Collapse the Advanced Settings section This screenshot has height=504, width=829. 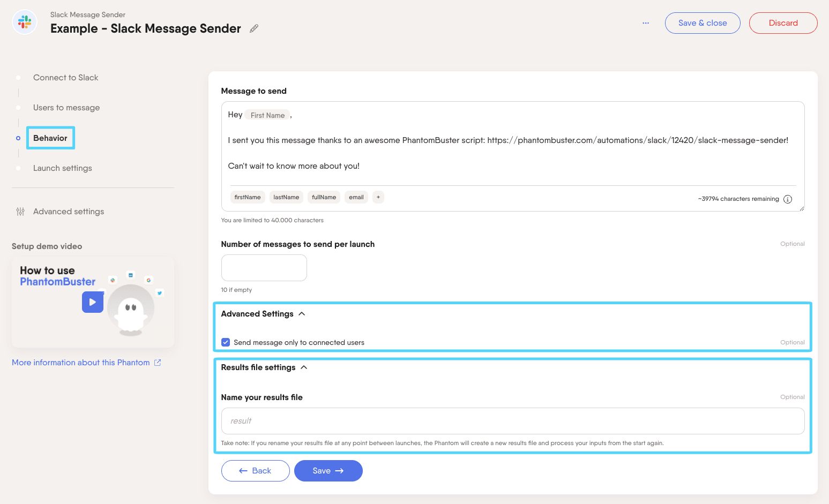[302, 314]
